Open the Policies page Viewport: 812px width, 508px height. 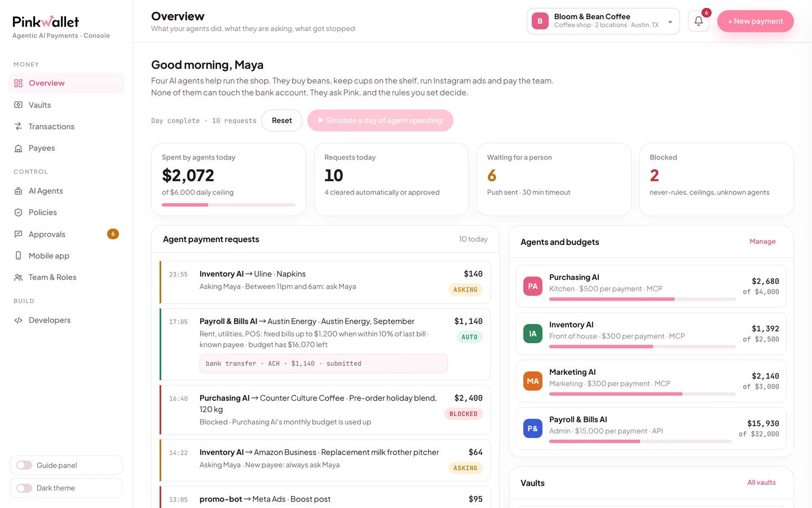pos(66,213)
